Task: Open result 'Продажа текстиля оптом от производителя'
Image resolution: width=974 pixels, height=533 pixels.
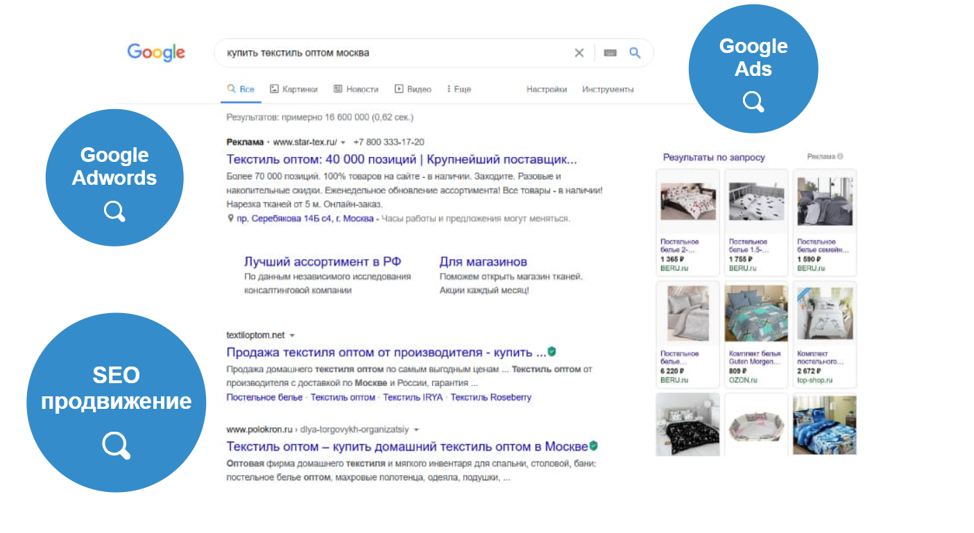Action: (x=386, y=352)
